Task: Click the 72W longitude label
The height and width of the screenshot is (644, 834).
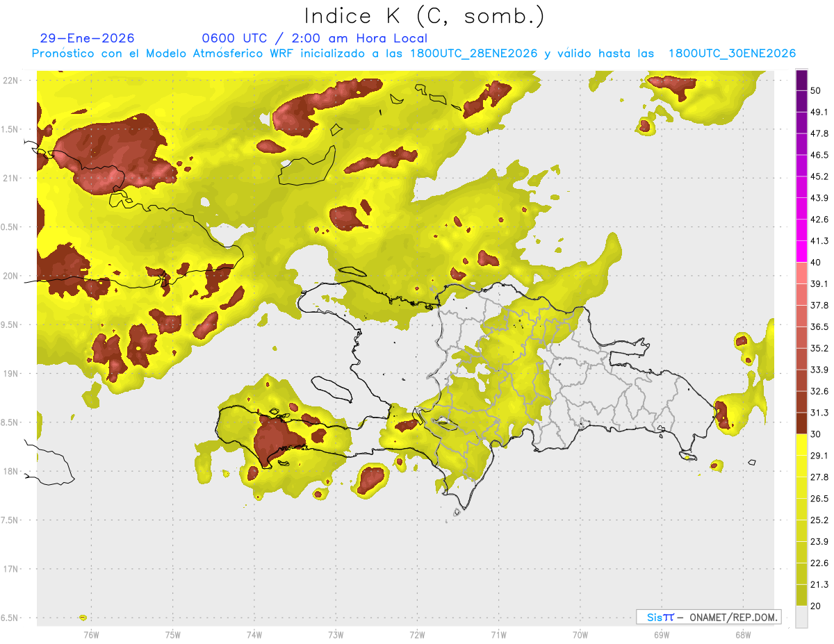Action: (x=417, y=634)
